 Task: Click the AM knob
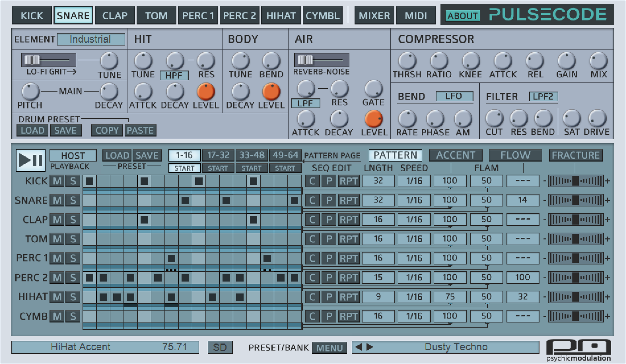coord(463,119)
